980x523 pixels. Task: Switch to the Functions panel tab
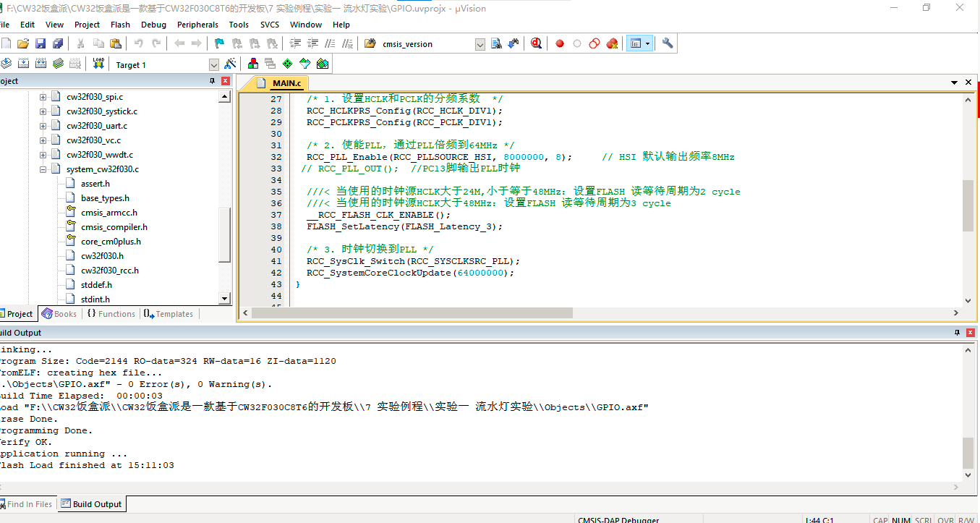tap(111, 313)
